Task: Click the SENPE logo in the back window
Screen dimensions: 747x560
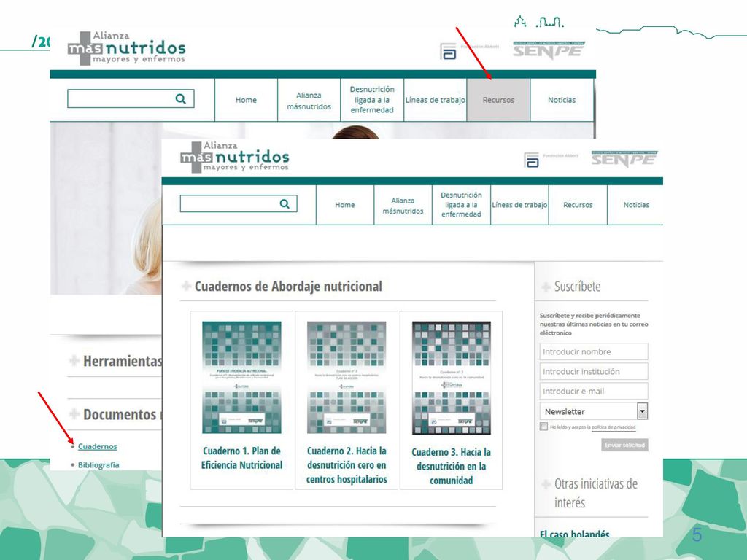Action: (549, 50)
